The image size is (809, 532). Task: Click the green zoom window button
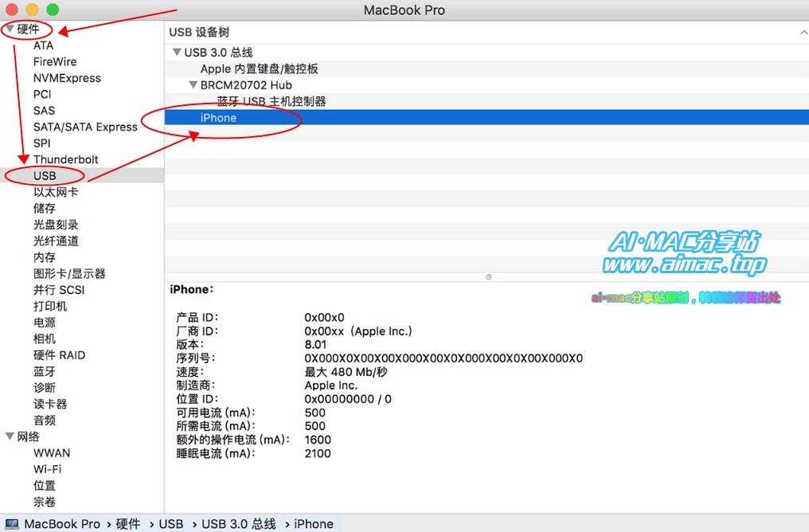point(52,10)
